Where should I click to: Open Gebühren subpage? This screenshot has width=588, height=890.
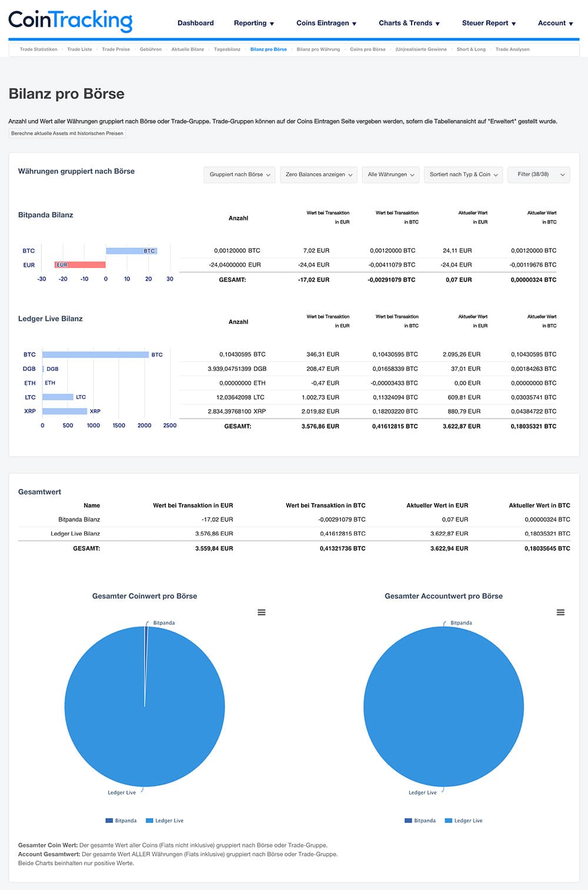[151, 49]
